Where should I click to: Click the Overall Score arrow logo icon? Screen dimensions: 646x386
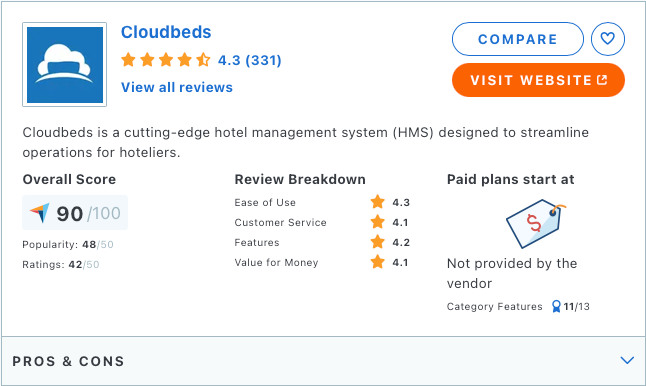click(40, 213)
